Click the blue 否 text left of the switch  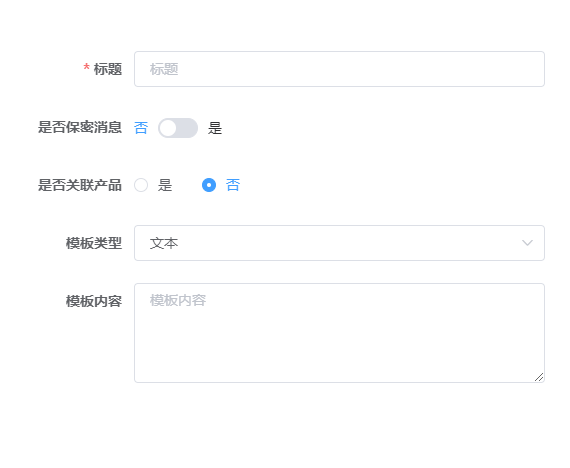click(x=141, y=128)
